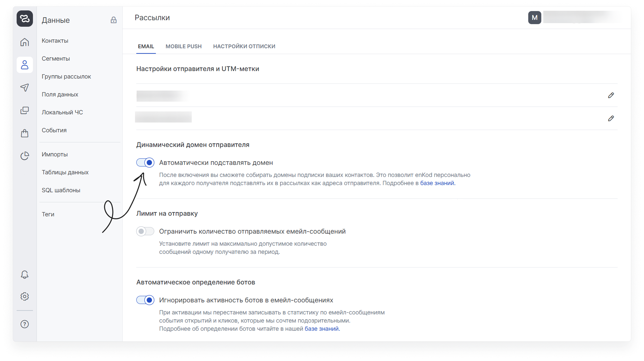The image size is (644, 361).
Task: Open the settings gear icon
Action: pos(25,296)
